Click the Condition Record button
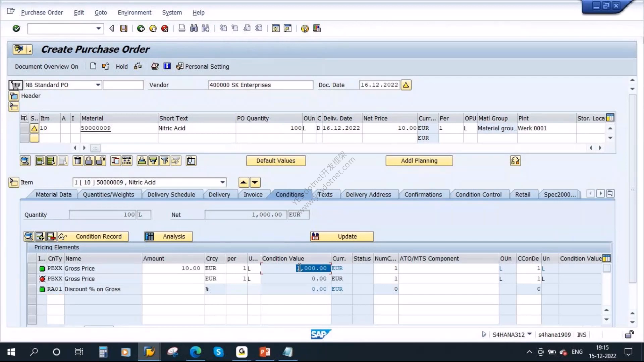The width and height of the screenshot is (644, 362). tap(93, 237)
